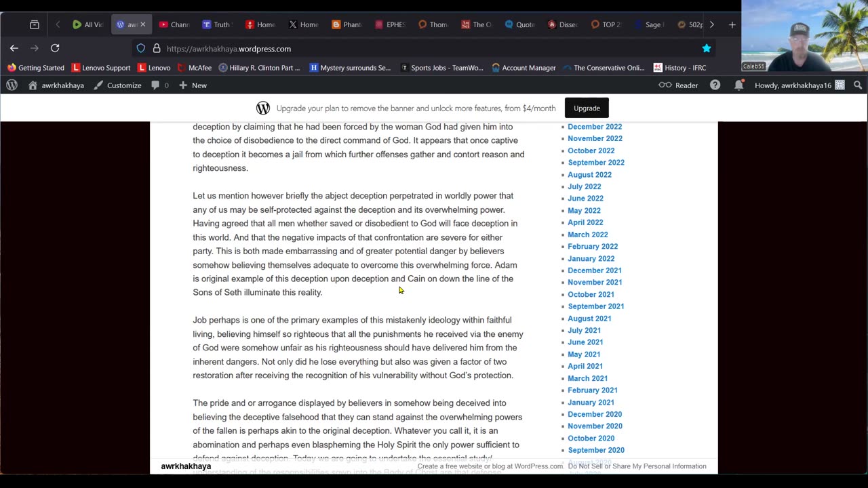Click the webcam overlay thumbnail

[804, 37]
